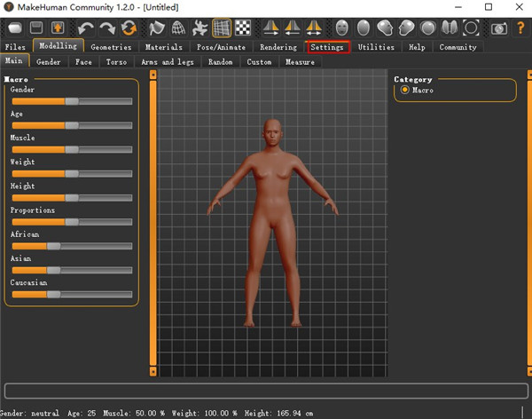Select the Macro category radio button

(x=405, y=90)
